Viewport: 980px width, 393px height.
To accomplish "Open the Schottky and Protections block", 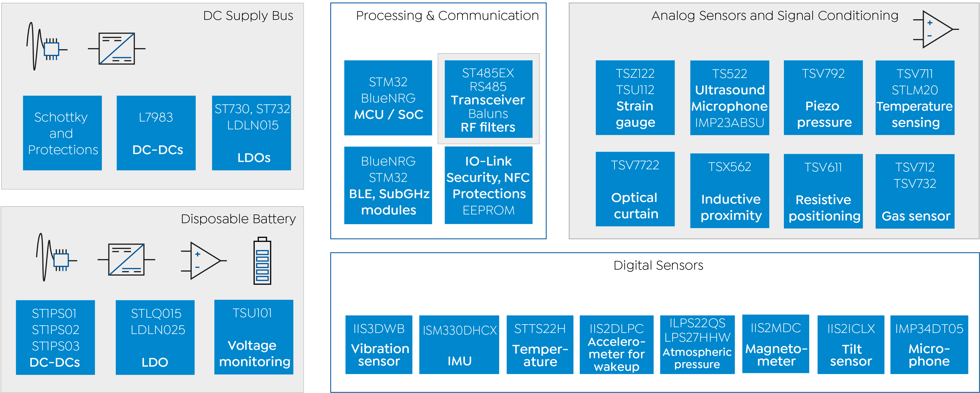I will pyautogui.click(x=62, y=133).
